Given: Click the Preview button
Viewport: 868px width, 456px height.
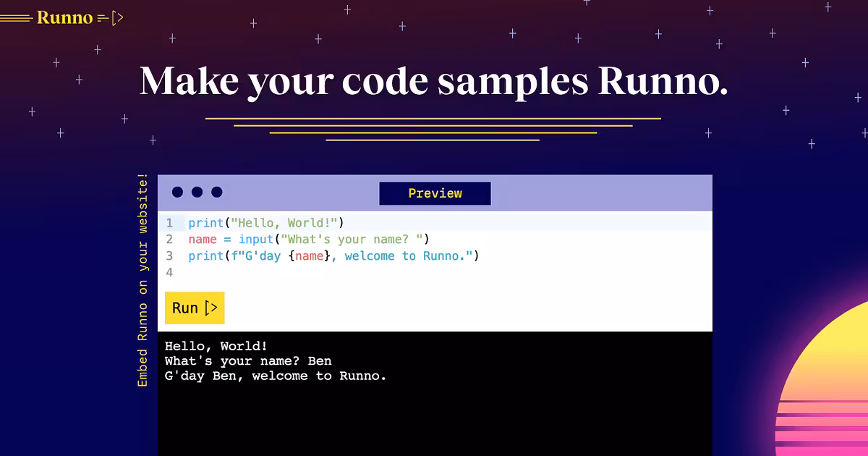Looking at the screenshot, I should (x=435, y=193).
